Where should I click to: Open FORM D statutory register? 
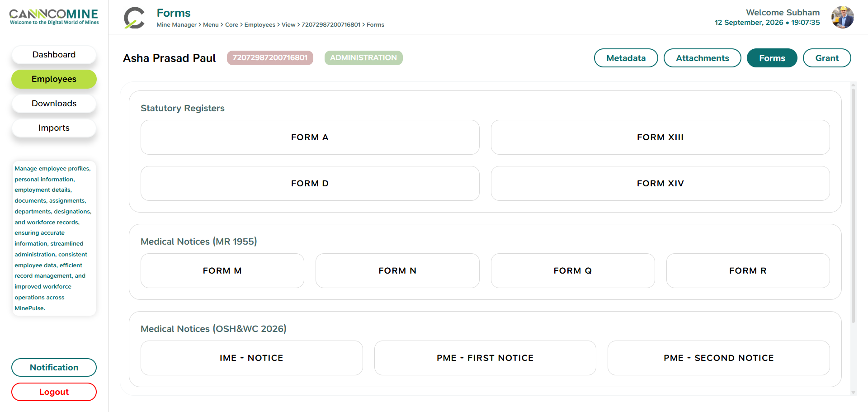tap(310, 184)
